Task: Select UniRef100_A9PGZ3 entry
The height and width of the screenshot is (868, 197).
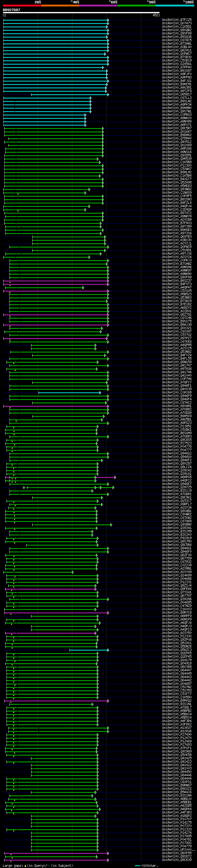Action: [176, 423]
